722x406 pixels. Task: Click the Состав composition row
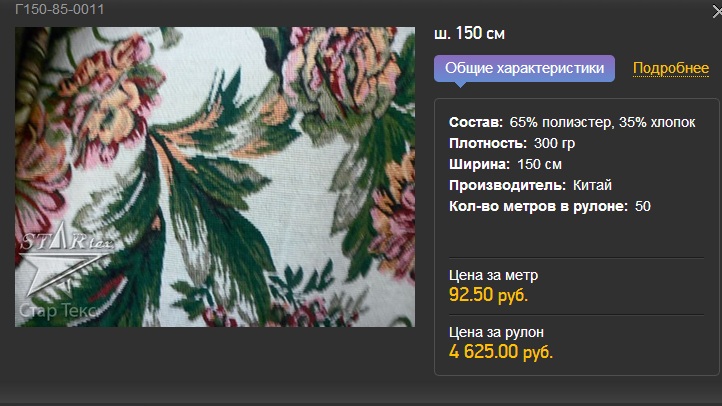click(x=572, y=122)
